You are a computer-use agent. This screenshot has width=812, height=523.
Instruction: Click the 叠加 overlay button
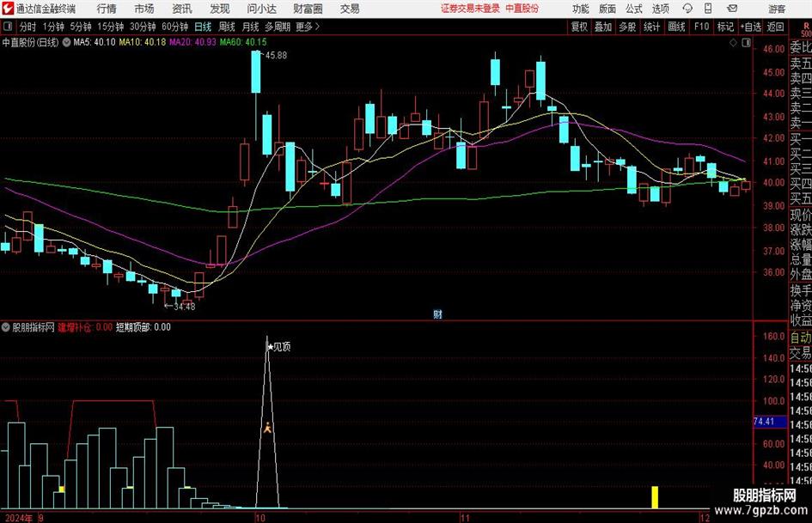pos(603,27)
